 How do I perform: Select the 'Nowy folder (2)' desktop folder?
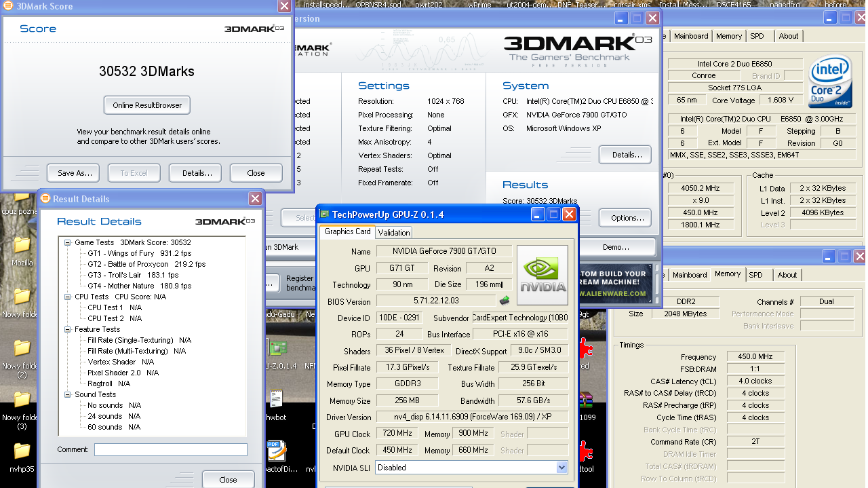coord(22,348)
